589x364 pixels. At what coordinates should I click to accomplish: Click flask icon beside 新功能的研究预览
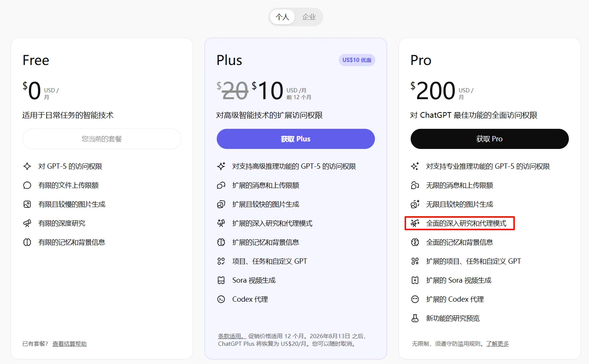click(x=415, y=318)
